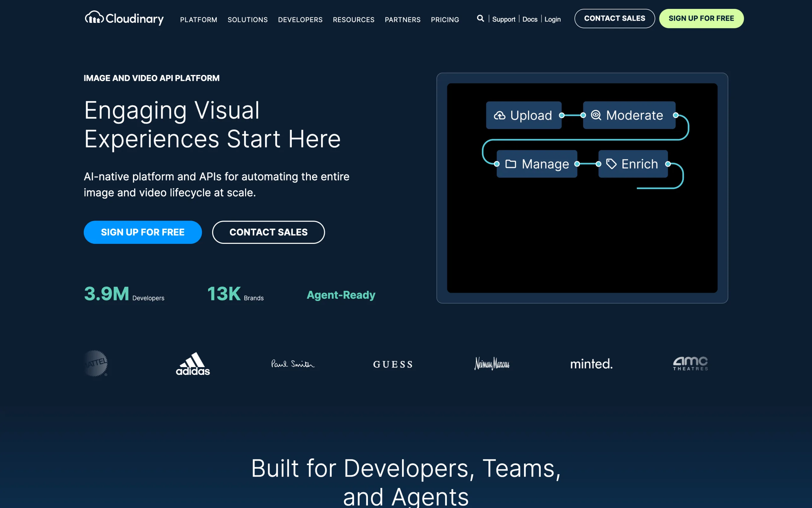Click the adidas logo
This screenshot has height=508, width=812.
[x=193, y=364]
